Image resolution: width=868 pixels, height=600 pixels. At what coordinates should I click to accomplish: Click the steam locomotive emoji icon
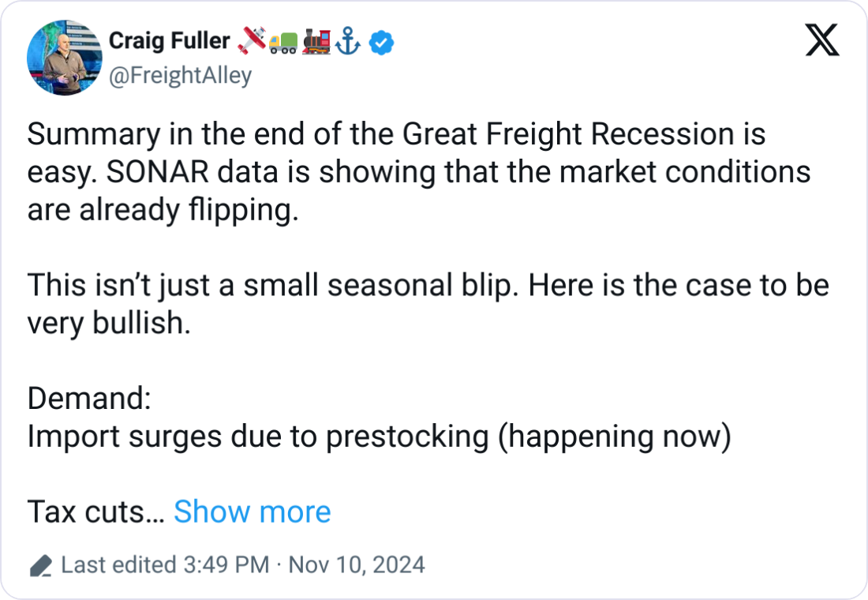316,42
